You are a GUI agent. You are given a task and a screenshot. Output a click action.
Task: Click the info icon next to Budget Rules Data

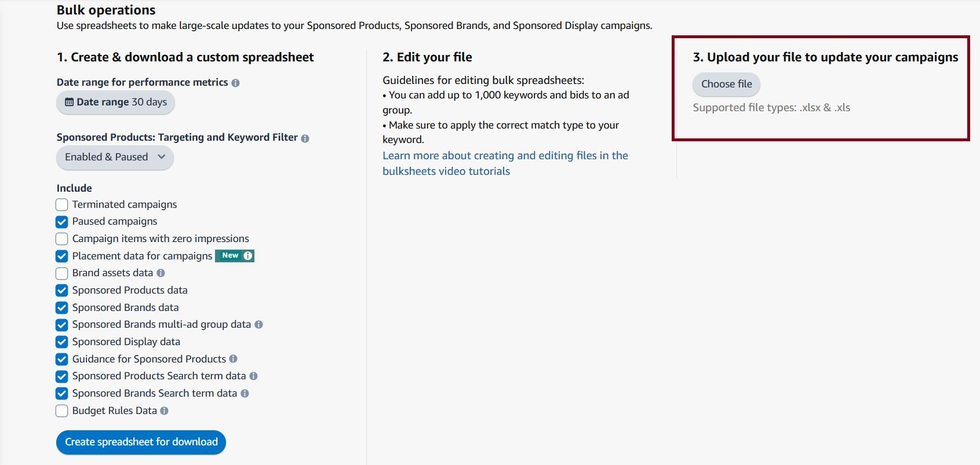tap(165, 411)
